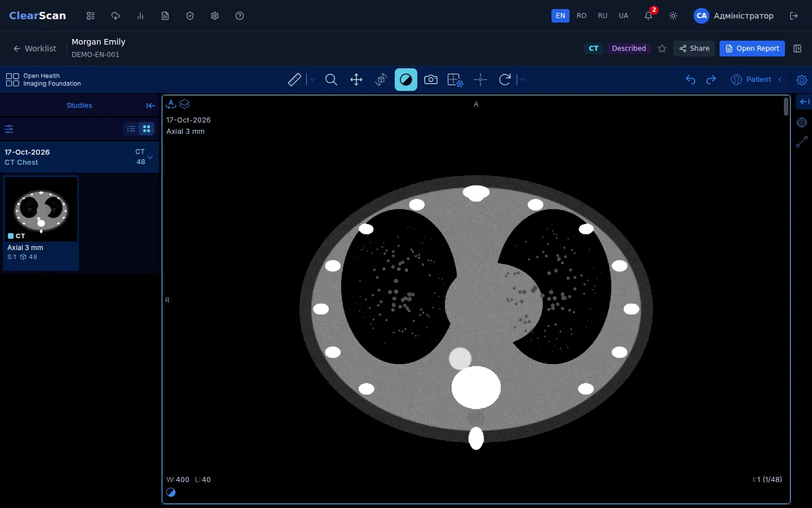Switch studies panel to list view
This screenshot has height=508, width=812.
pos(131,129)
